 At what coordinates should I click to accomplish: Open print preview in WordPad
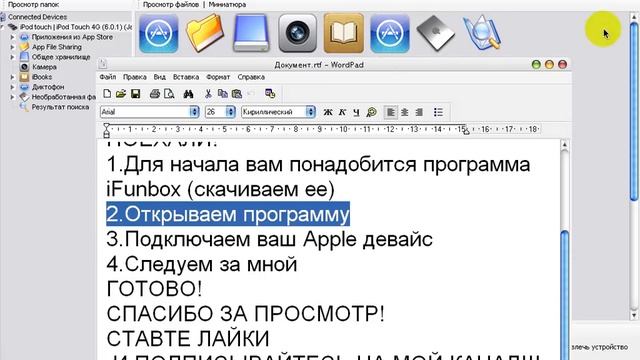point(169,94)
